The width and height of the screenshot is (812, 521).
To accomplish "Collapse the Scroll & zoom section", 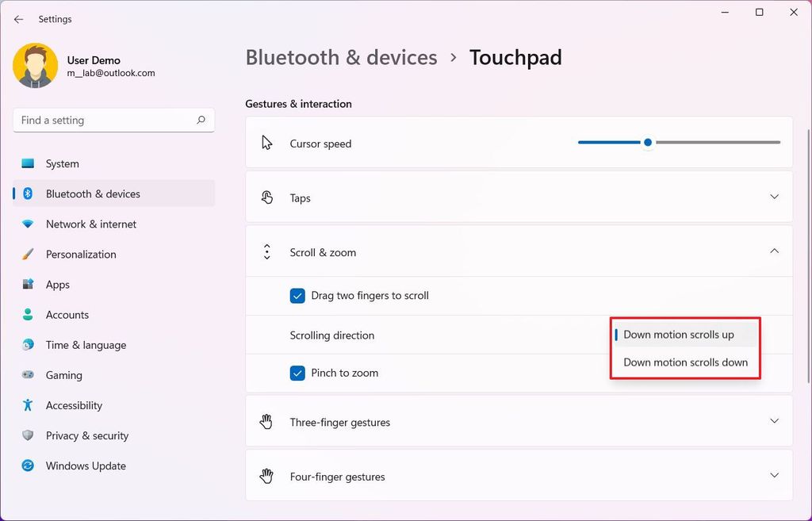I will pos(774,251).
